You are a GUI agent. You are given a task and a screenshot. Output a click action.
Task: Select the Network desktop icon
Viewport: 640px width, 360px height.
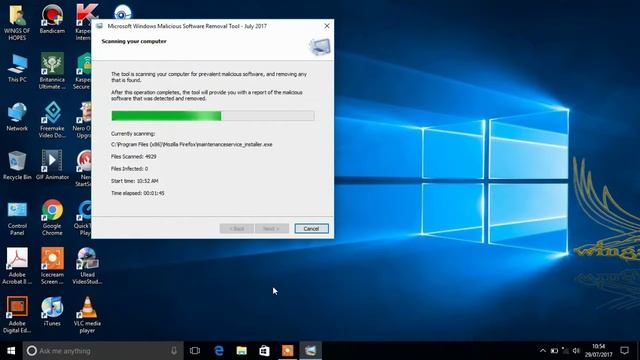(17, 117)
